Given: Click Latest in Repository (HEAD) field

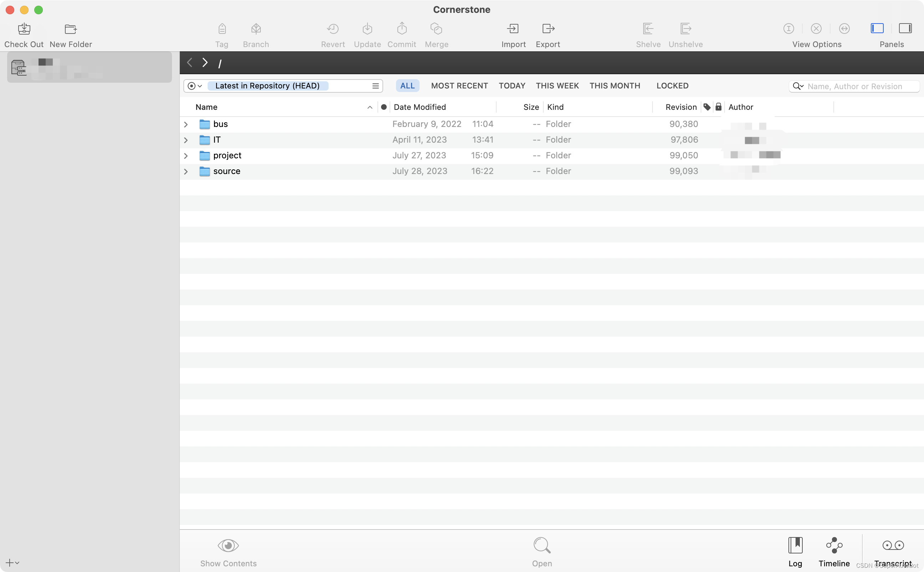Looking at the screenshot, I should [268, 86].
